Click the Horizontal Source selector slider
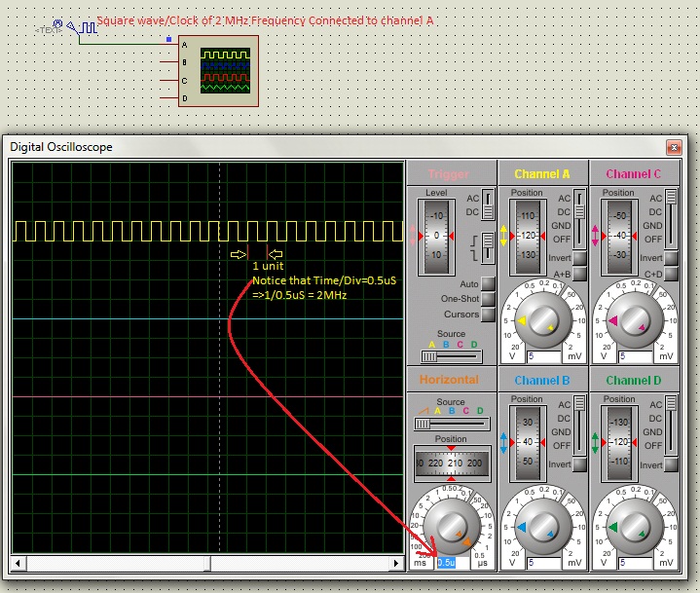The width and height of the screenshot is (700, 593). point(452,424)
